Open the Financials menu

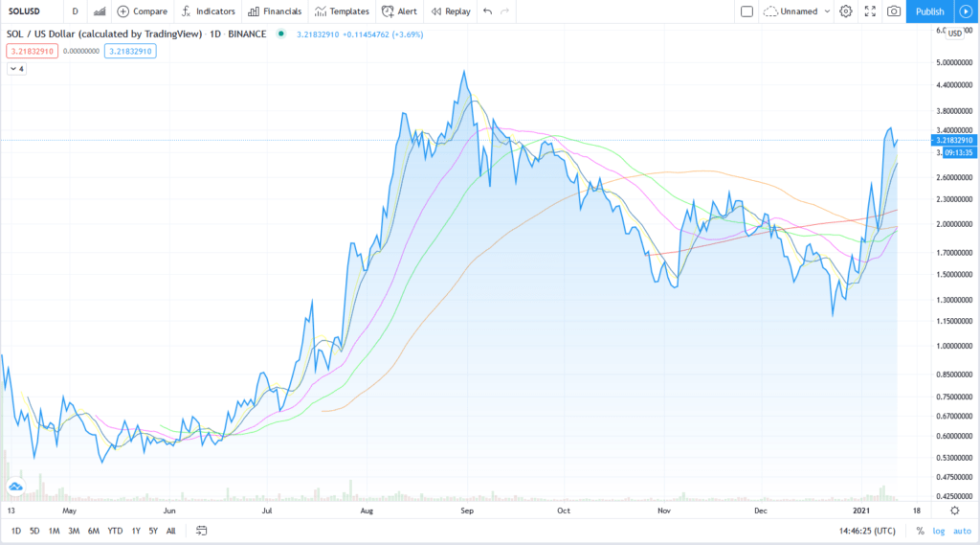[274, 11]
